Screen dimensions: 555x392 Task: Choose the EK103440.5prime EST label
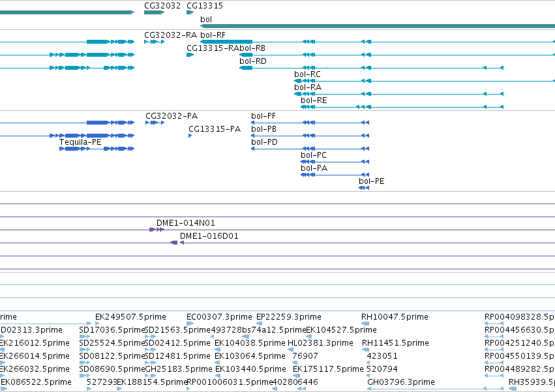[250, 369]
